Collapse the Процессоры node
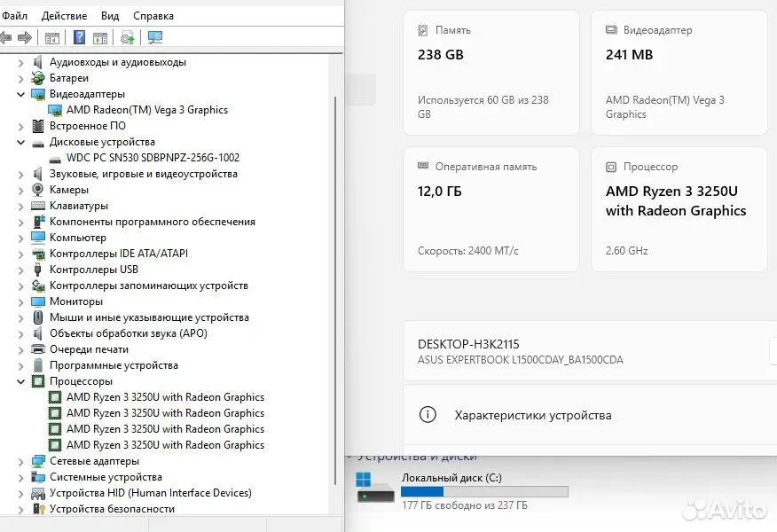This screenshot has width=777, height=532. coord(20,381)
